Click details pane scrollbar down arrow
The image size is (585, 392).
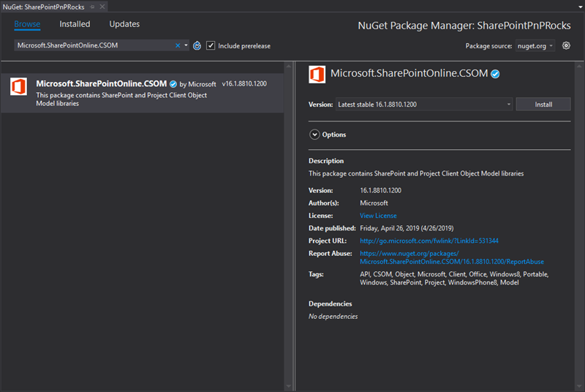point(579,386)
